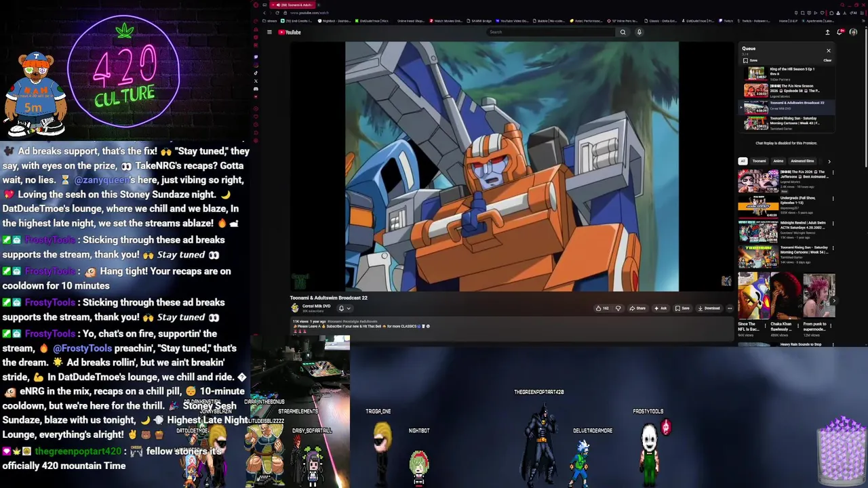
Task: Open the Twitch bookmark in bookmarks bar
Action: click(x=727, y=21)
